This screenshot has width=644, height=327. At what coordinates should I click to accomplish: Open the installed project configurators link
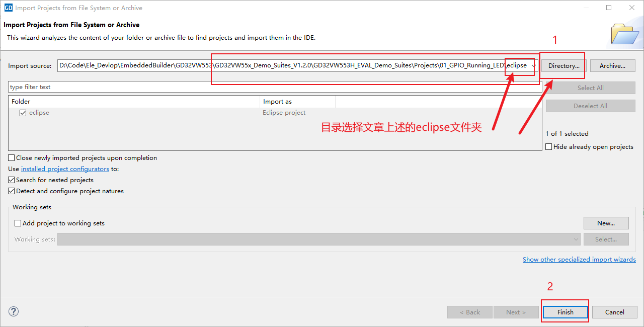(x=65, y=169)
